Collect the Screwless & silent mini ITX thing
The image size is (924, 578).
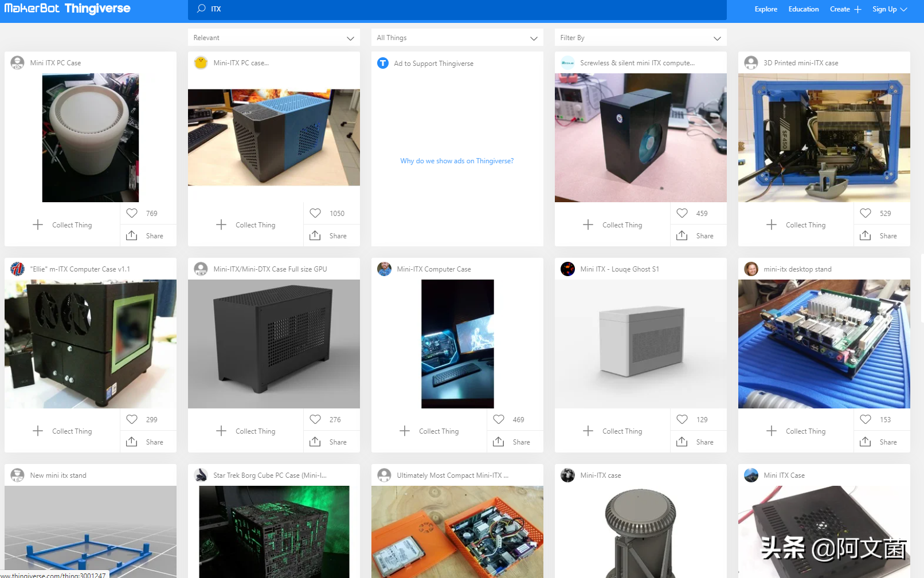point(613,225)
